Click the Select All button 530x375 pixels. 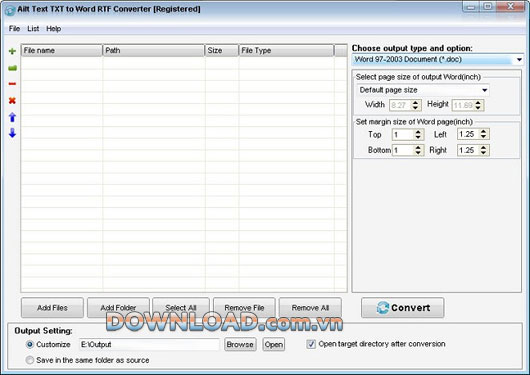[x=181, y=308]
